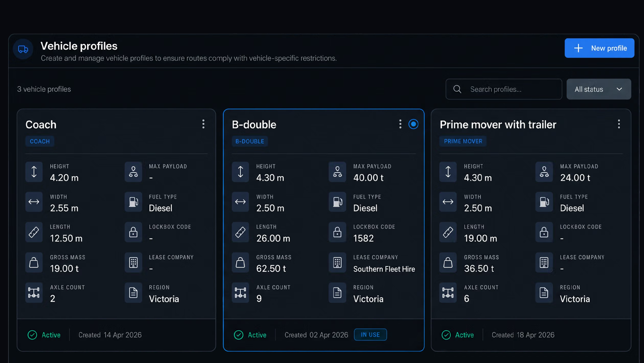
Task: Click the Coach axle count icon
Action: pos(34,293)
